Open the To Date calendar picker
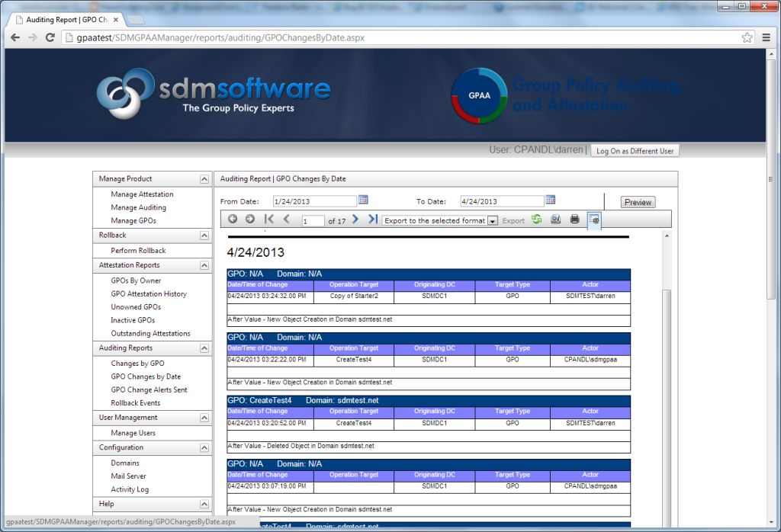This screenshot has height=532, width=781. [x=551, y=200]
